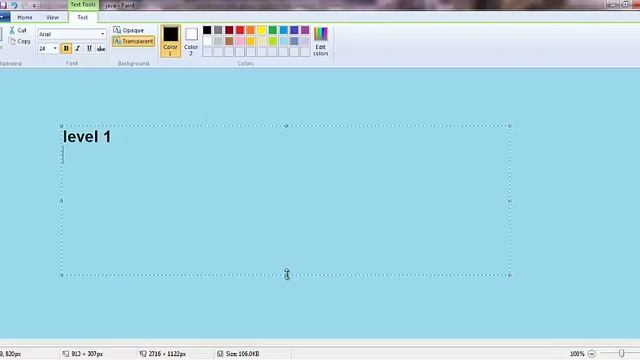Click the zoom slider handle

tap(621, 353)
